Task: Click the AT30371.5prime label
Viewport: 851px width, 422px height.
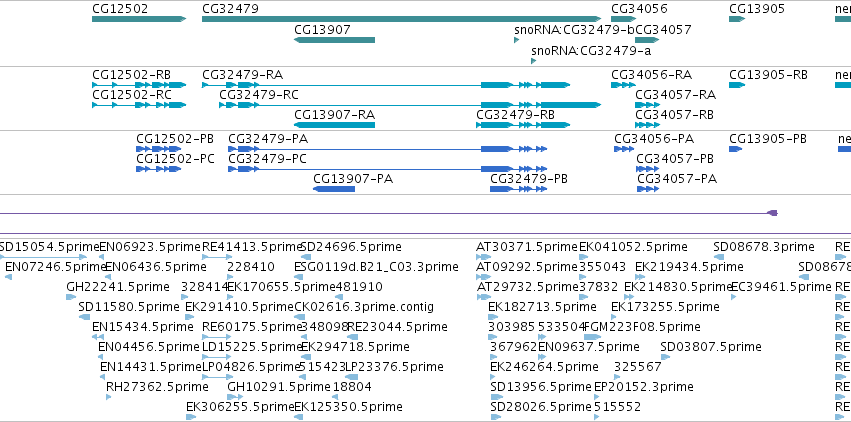Action: (527, 247)
